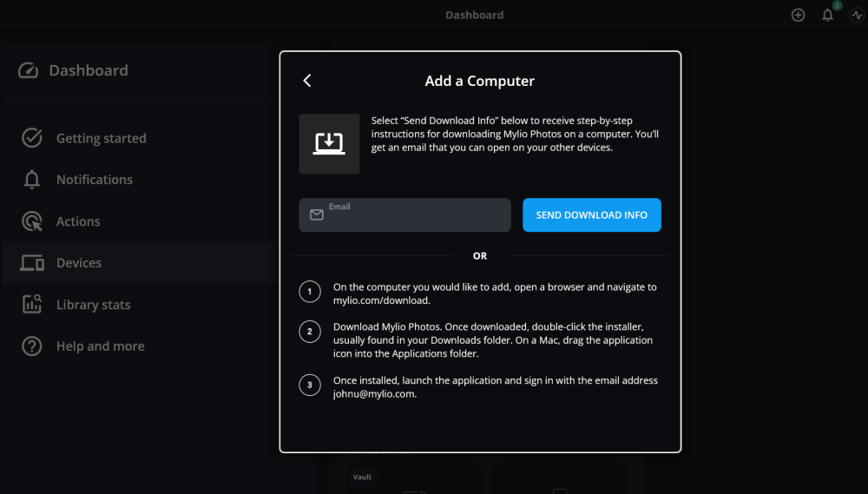Click the step 2 Download Mylio Photos text
This screenshot has height=494, width=868.
point(493,340)
